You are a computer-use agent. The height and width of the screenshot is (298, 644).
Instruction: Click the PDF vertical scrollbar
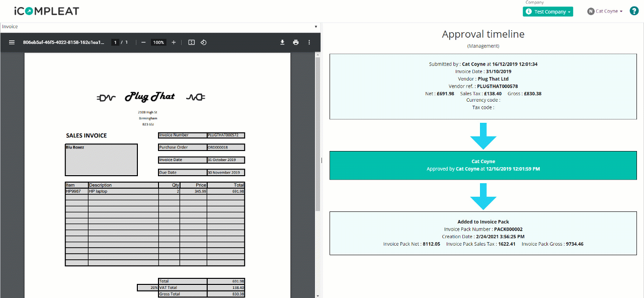317,133
